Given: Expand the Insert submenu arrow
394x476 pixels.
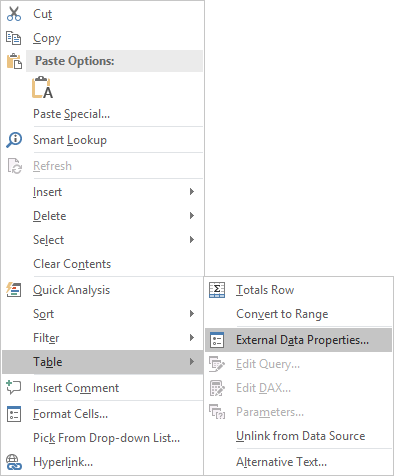Looking at the screenshot, I should [x=192, y=192].
